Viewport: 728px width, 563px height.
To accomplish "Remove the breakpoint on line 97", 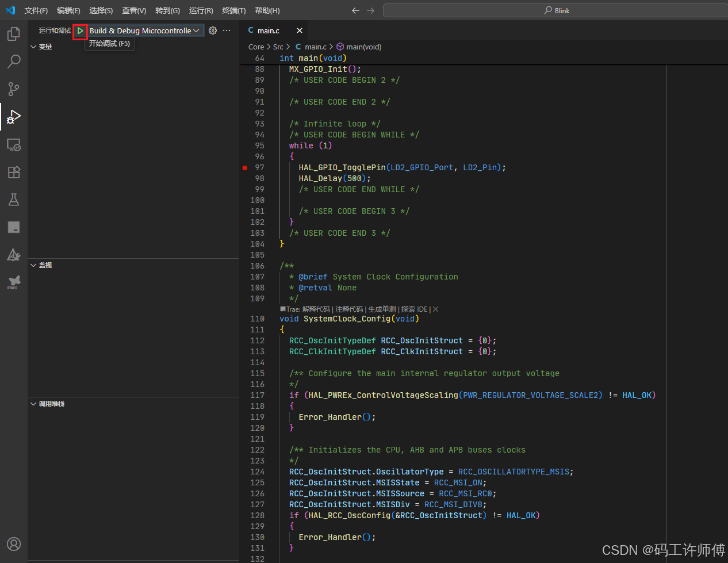I will point(245,168).
